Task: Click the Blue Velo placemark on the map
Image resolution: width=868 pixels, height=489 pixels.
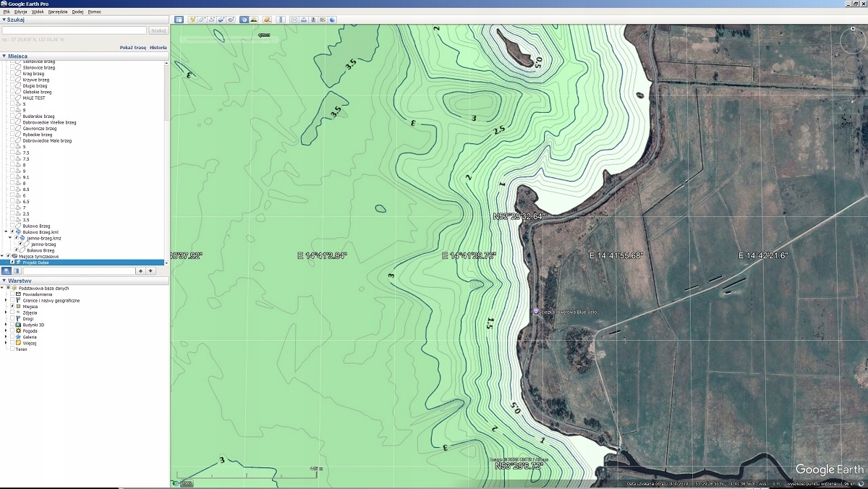Action: pos(536,311)
